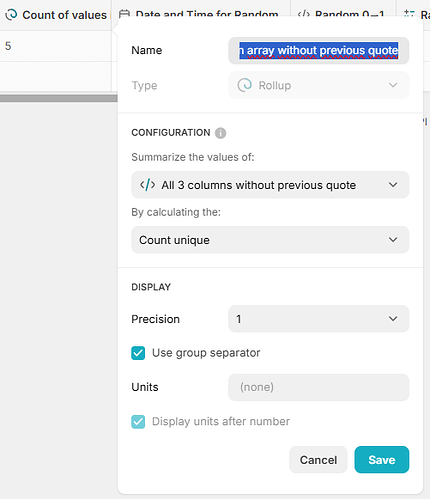Open the Type Rollup dropdown

point(319,85)
